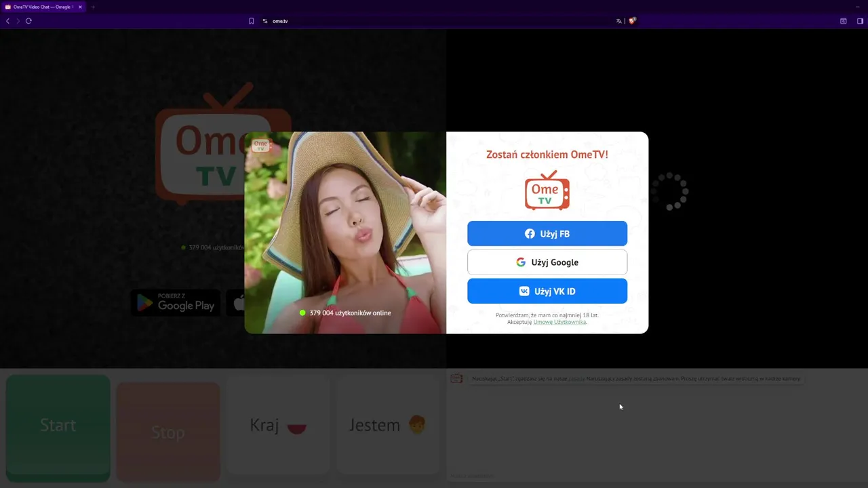Choose the Użyj VK ID button

pos(547,291)
